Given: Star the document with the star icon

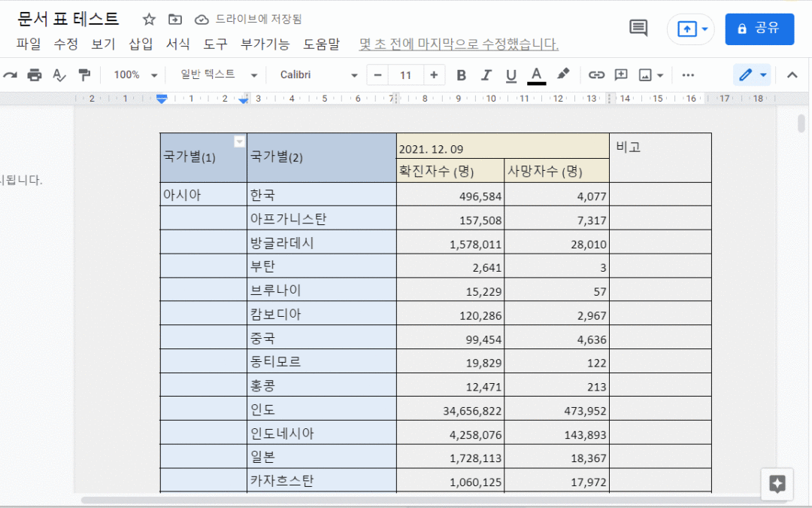Looking at the screenshot, I should 149,20.
